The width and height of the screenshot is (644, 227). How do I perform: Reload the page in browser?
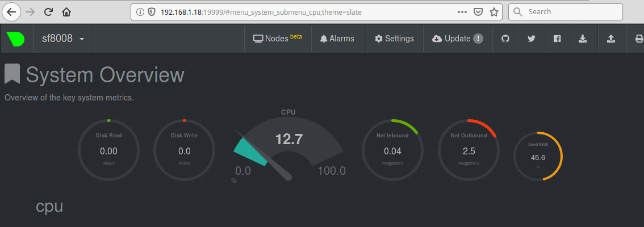pyautogui.click(x=48, y=11)
